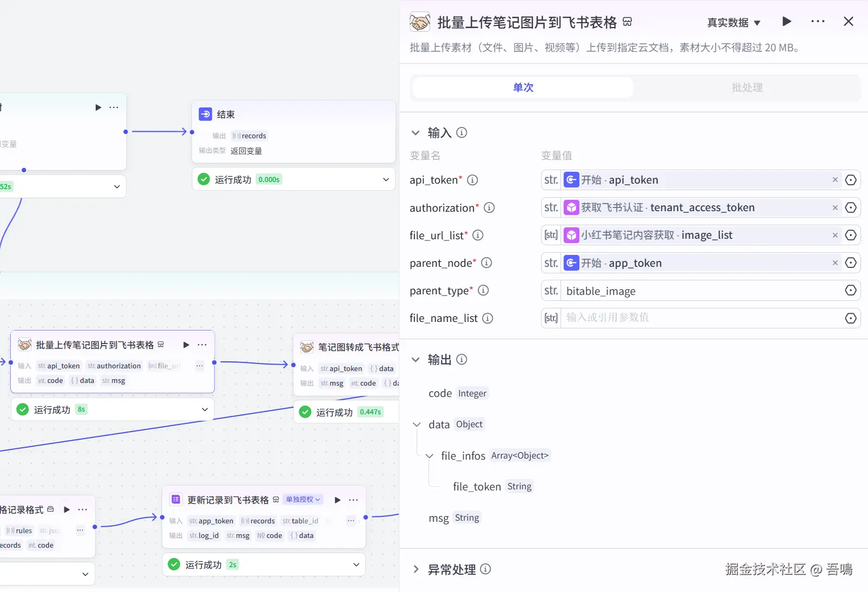The height and width of the screenshot is (592, 868).
Task: Clear the 开始 - app_token reference value
Action: pos(835,263)
